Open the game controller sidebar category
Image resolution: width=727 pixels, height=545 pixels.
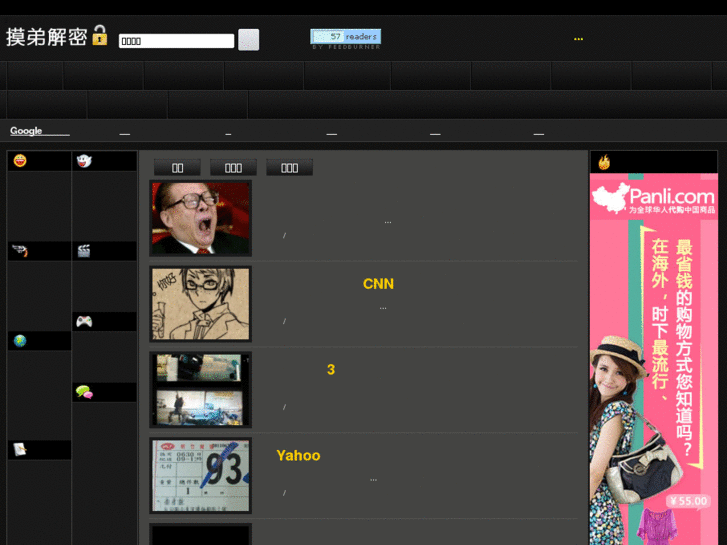[x=84, y=321]
